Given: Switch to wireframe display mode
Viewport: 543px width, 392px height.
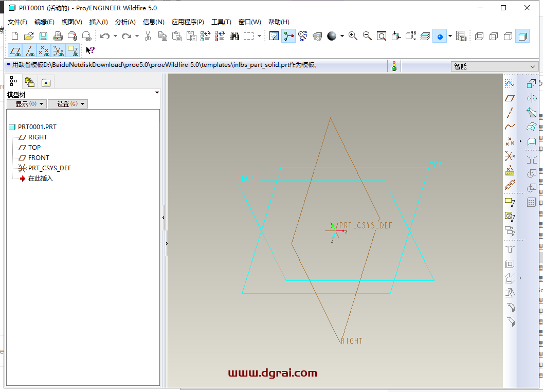Looking at the screenshot, I should tap(479, 36).
